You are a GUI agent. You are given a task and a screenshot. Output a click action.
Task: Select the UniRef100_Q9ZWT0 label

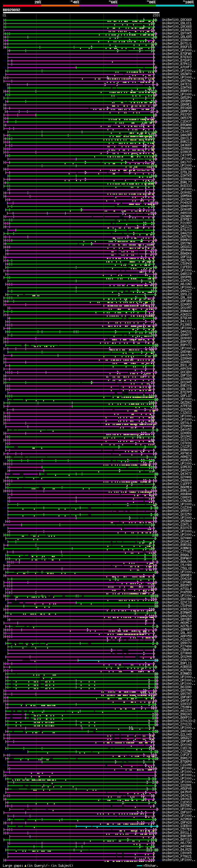[176, 74]
